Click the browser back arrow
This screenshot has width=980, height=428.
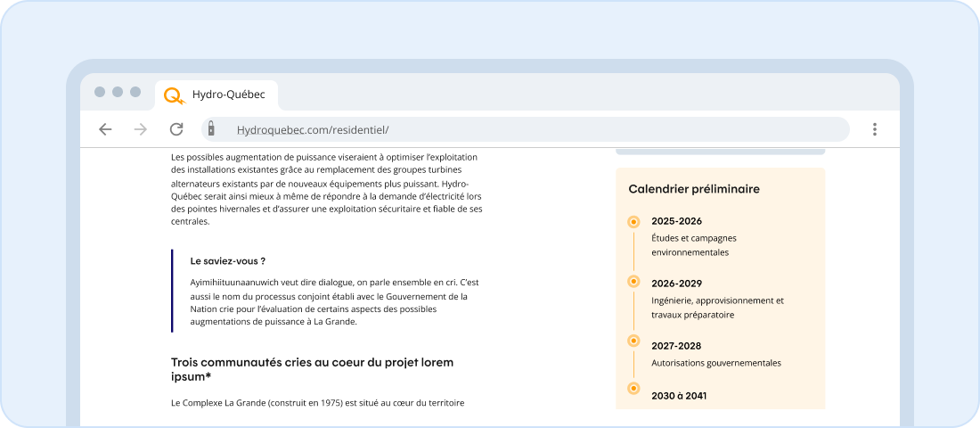[x=105, y=129]
